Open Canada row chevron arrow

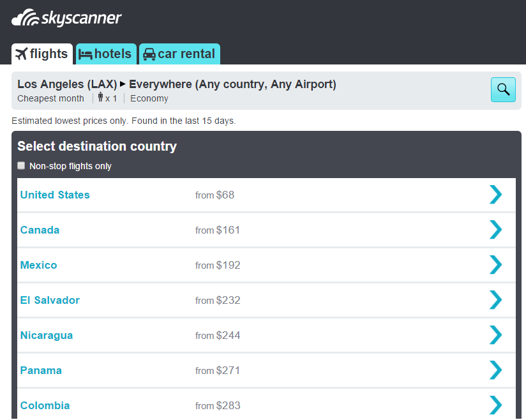pos(496,230)
